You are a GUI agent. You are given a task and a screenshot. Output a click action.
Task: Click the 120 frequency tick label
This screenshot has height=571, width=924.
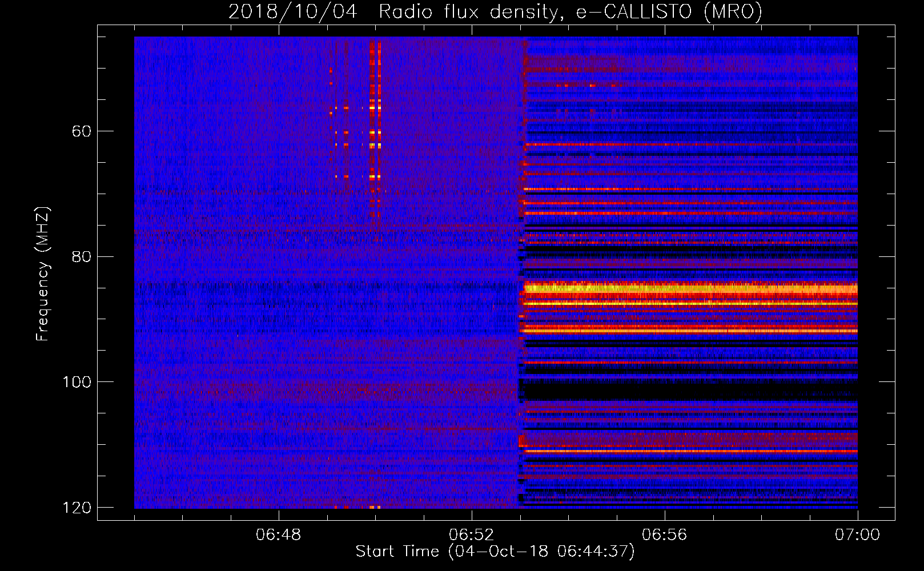click(x=77, y=507)
